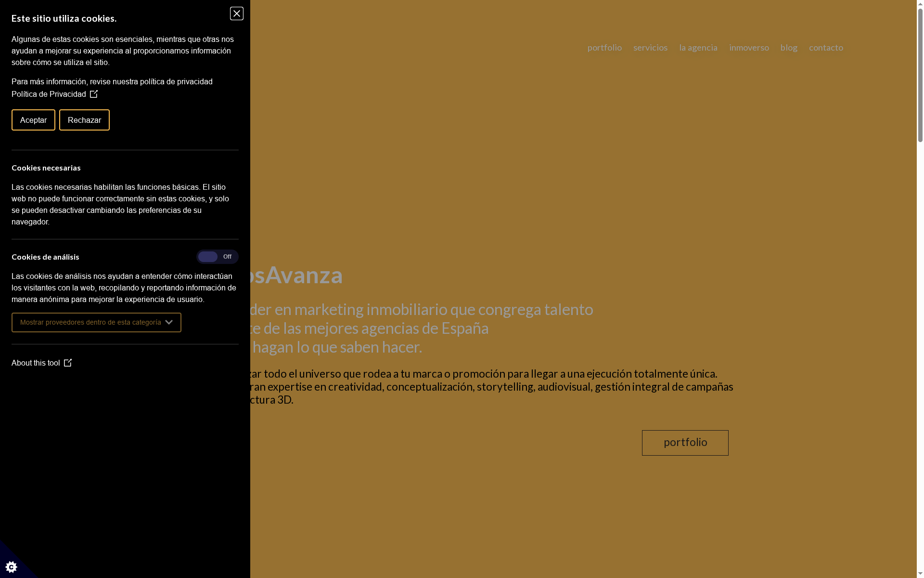Accept cookies with the Aceptar button
The height and width of the screenshot is (578, 924).
33,120
